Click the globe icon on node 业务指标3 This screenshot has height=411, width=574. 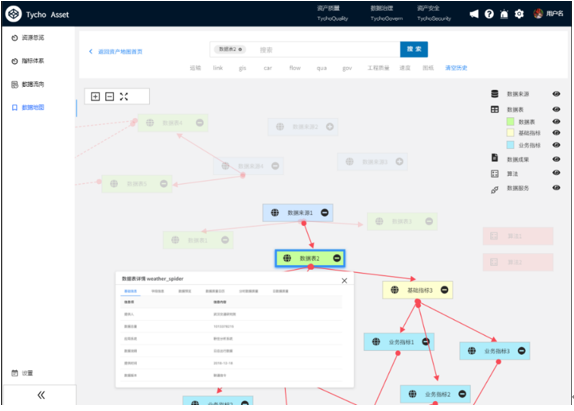[x=472, y=351]
